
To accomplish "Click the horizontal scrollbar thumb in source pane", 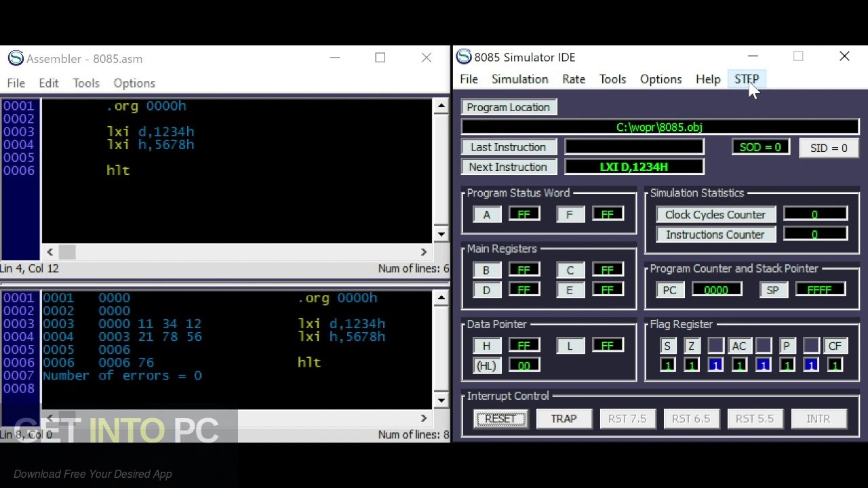I will [x=66, y=251].
